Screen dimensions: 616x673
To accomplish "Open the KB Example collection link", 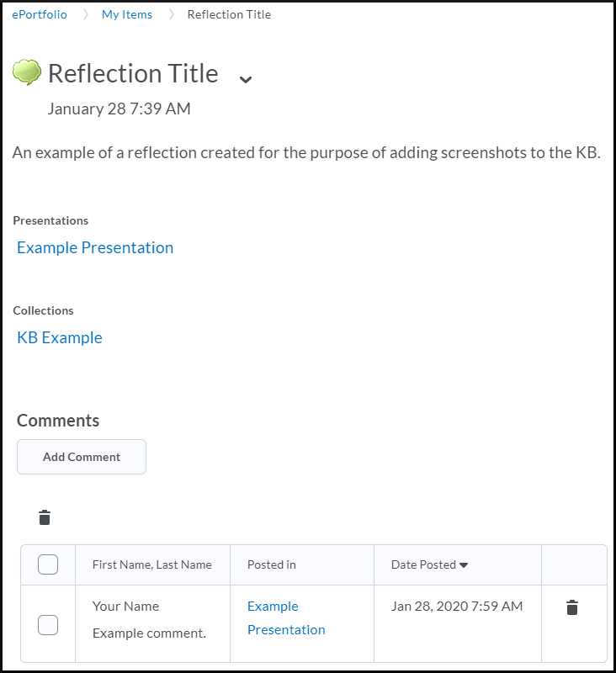I will [x=59, y=337].
